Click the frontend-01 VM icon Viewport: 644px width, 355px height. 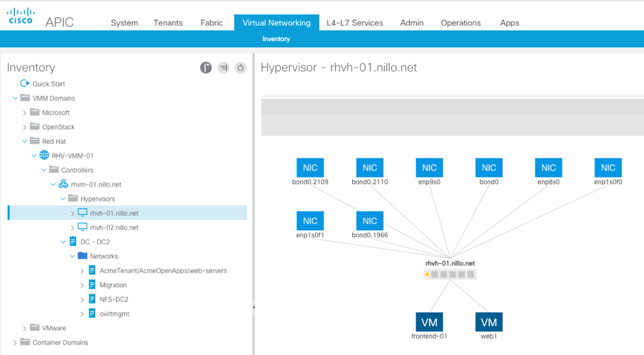point(429,322)
